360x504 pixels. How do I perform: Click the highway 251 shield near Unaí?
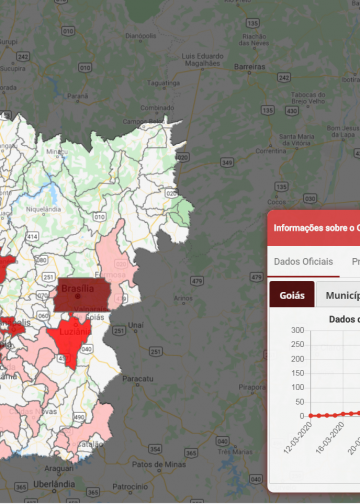(119, 330)
